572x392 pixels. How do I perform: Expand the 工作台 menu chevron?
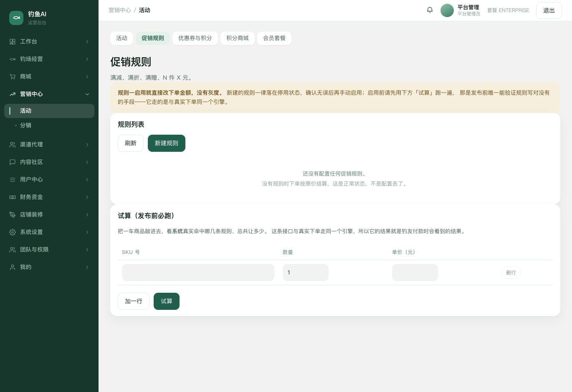click(87, 42)
